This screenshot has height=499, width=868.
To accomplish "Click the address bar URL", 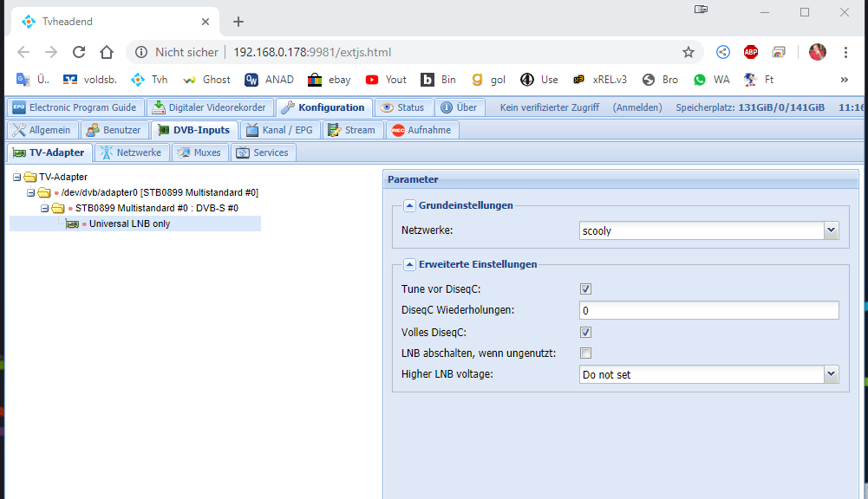I will point(312,52).
